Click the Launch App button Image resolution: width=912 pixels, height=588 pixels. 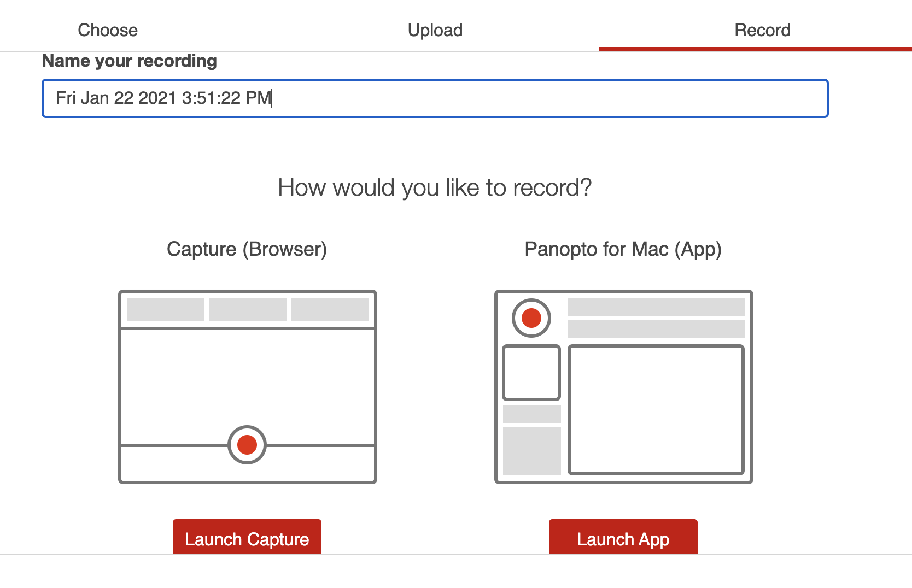pos(623,537)
